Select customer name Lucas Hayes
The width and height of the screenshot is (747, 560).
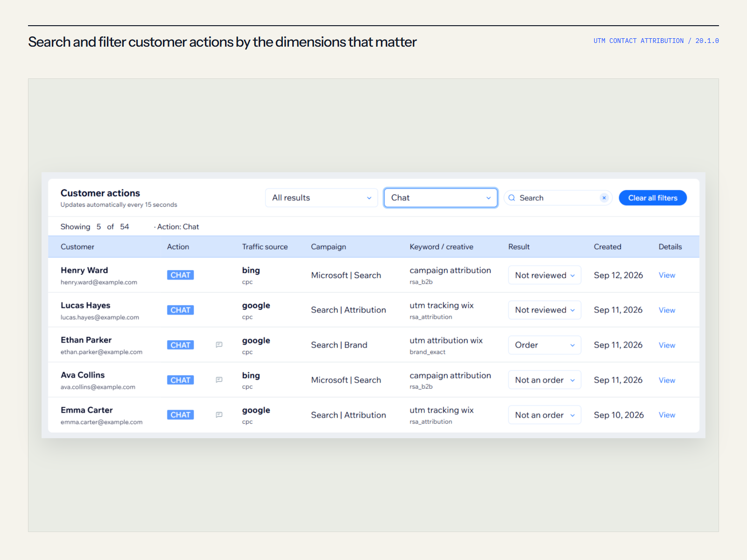pyautogui.click(x=85, y=305)
